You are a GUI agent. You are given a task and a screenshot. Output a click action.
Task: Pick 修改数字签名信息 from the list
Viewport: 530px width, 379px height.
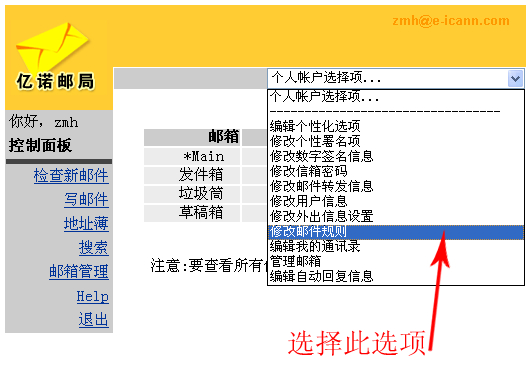pyautogui.click(x=396, y=156)
